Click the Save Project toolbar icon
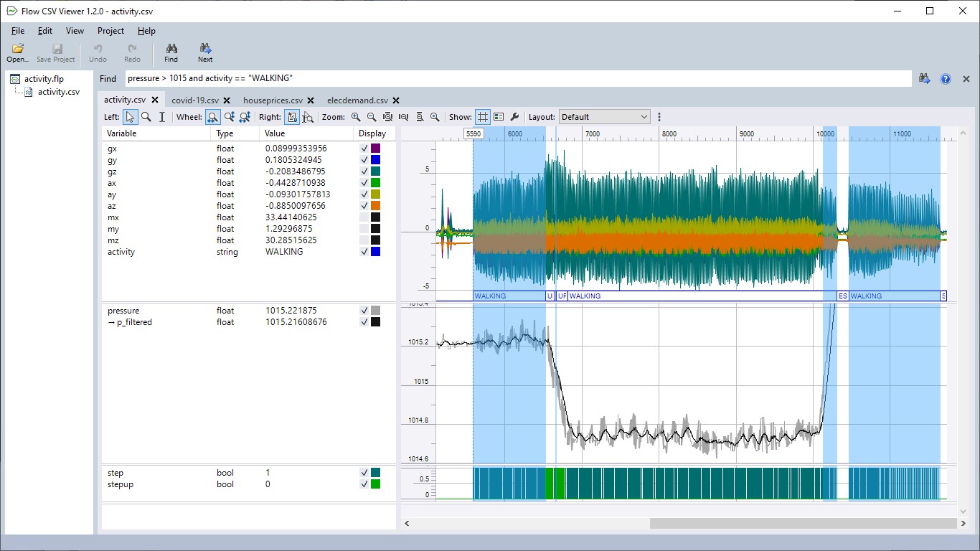980x551 pixels. 58,49
